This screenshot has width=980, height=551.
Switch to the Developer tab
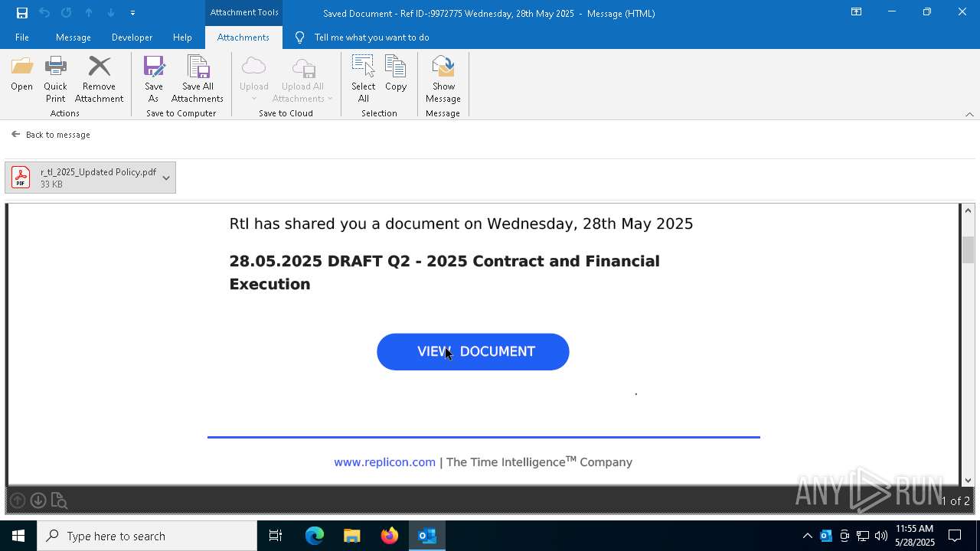point(132,37)
